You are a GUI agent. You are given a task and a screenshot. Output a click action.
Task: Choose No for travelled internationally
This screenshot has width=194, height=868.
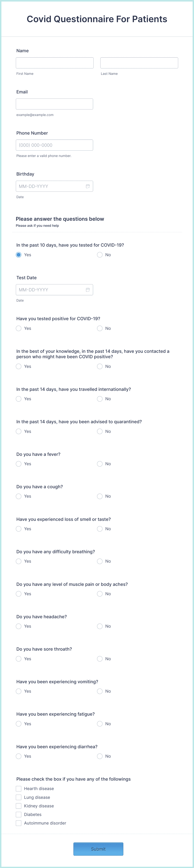coord(100,399)
